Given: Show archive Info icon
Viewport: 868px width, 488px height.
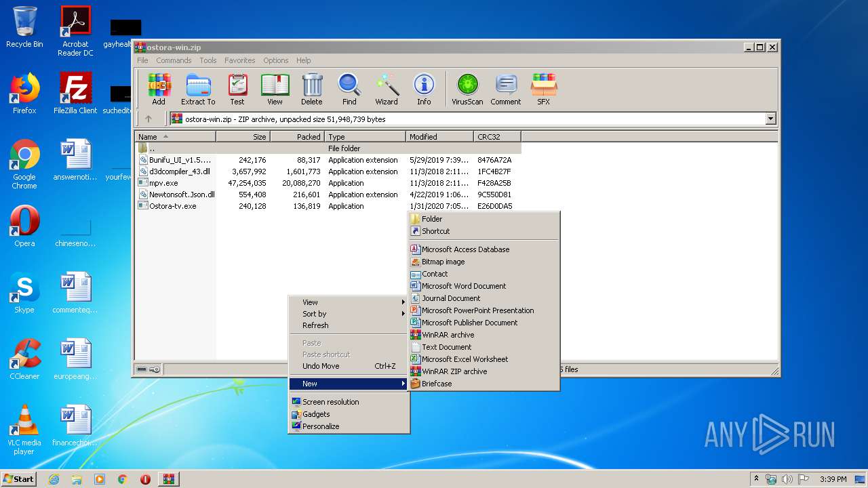Looking at the screenshot, I should pos(424,89).
